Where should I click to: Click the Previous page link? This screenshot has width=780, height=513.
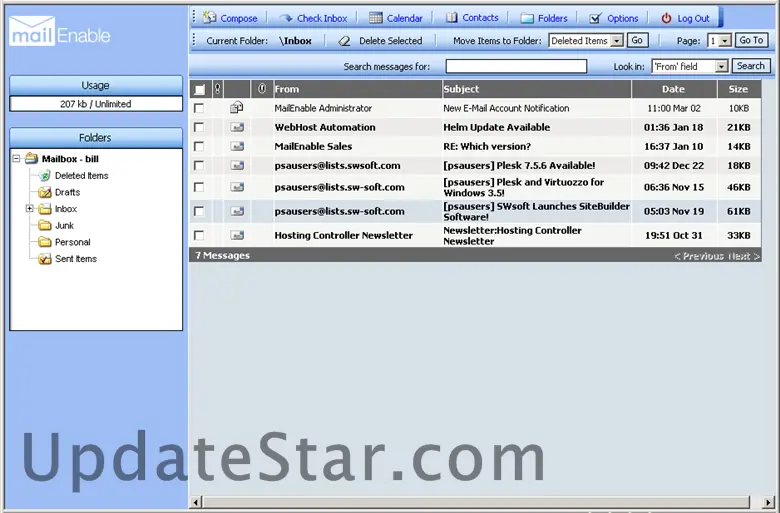tap(699, 256)
